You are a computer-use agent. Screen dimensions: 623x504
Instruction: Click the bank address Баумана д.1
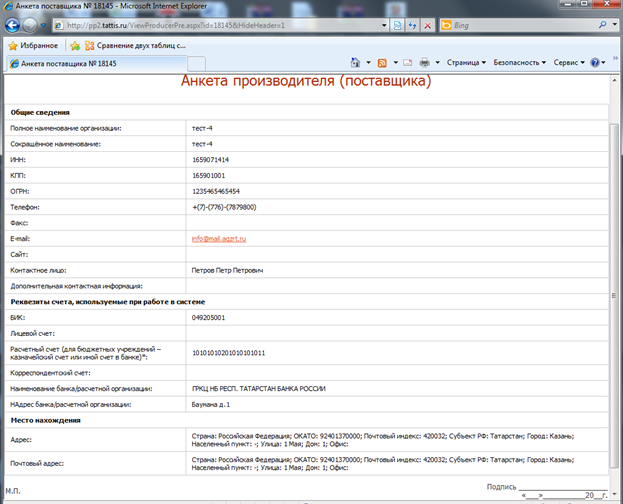click(x=211, y=405)
